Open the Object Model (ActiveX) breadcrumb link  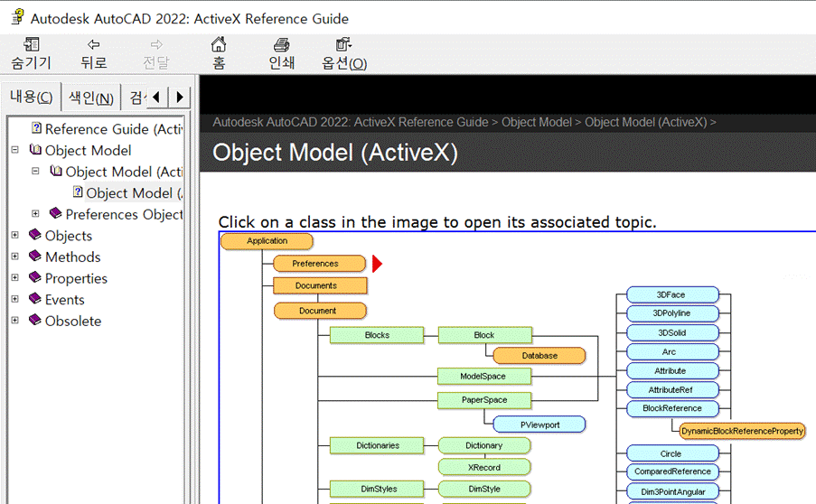(646, 122)
